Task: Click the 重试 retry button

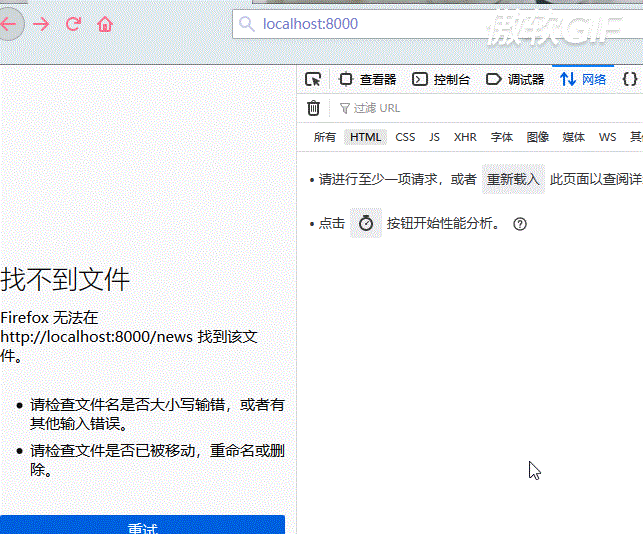Action: pyautogui.click(x=142, y=525)
